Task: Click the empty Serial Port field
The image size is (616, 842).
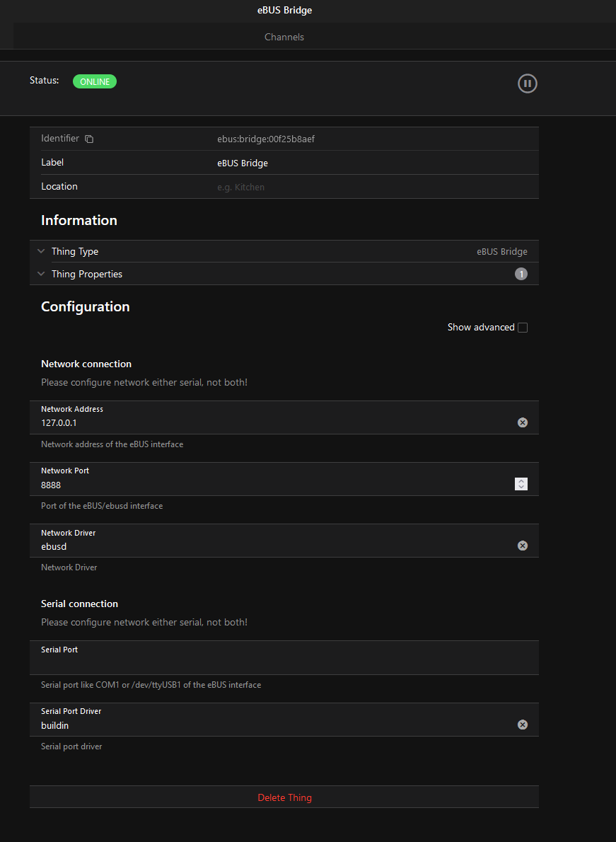Action: pyautogui.click(x=283, y=663)
